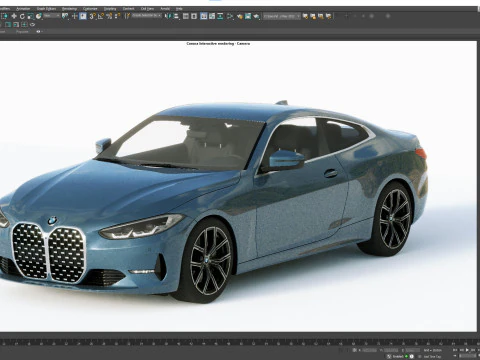
Task: Click the Go to Start playback button
Action: [x=455, y=350]
